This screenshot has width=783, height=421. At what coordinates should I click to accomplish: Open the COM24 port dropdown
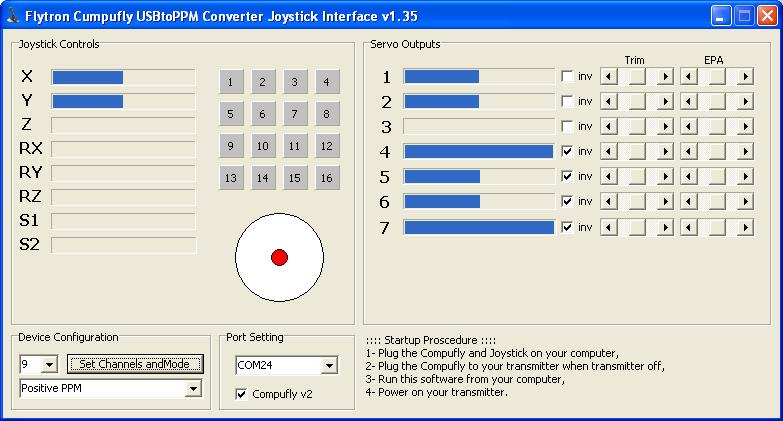pyautogui.click(x=329, y=366)
